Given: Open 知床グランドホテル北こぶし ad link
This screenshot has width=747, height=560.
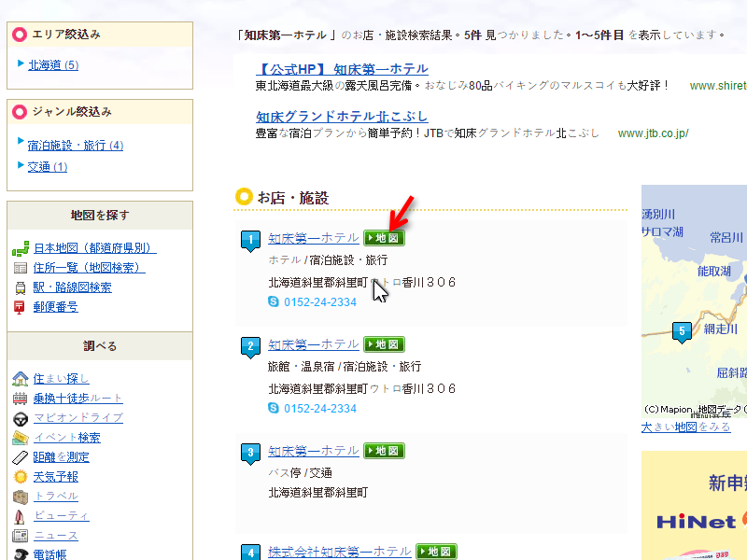Looking at the screenshot, I should [x=342, y=117].
